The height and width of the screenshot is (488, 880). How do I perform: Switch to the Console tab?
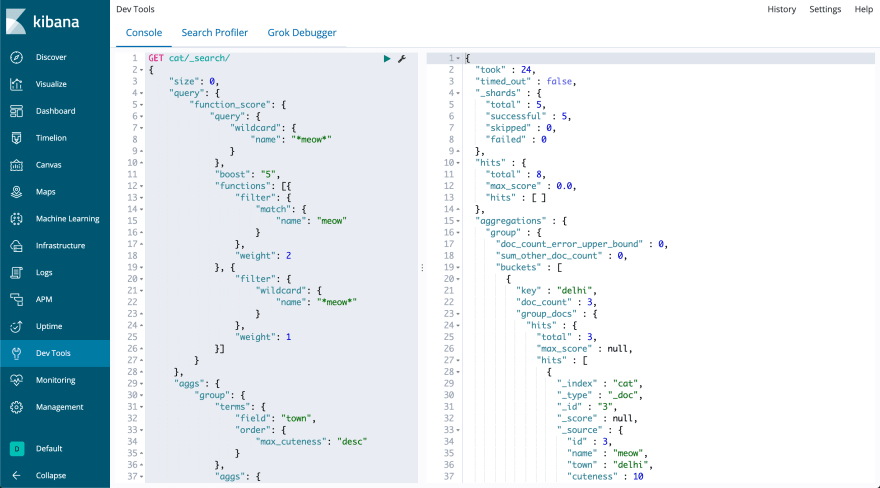click(x=144, y=33)
